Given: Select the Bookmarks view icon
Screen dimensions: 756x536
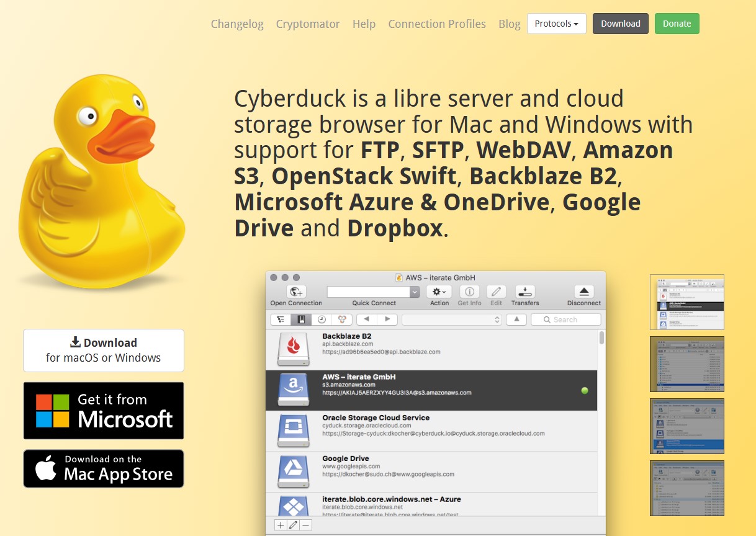Looking at the screenshot, I should tap(301, 319).
